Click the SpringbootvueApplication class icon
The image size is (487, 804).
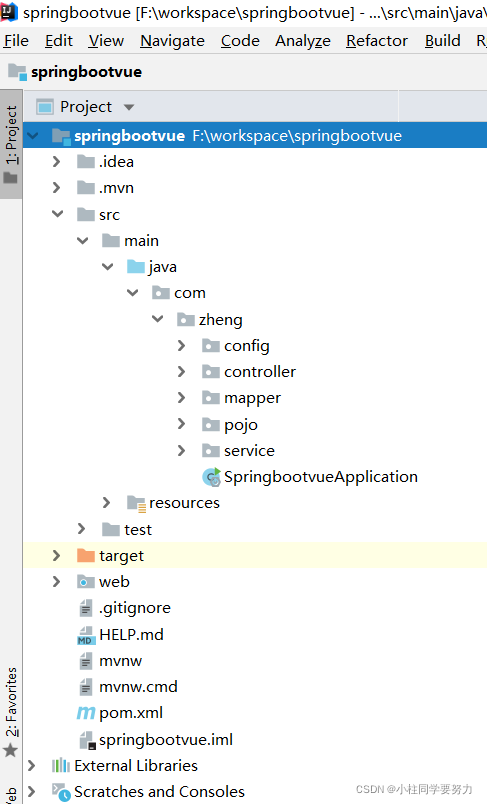(x=211, y=477)
